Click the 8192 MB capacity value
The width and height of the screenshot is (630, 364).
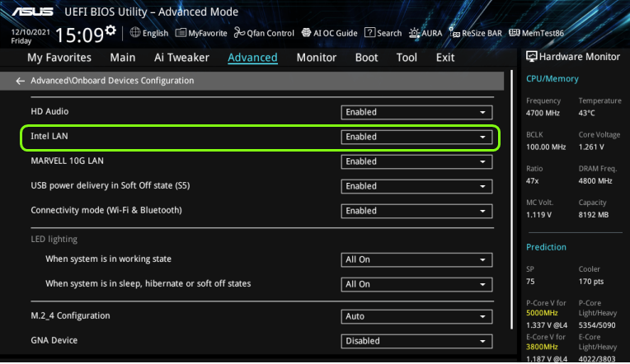[x=593, y=215]
